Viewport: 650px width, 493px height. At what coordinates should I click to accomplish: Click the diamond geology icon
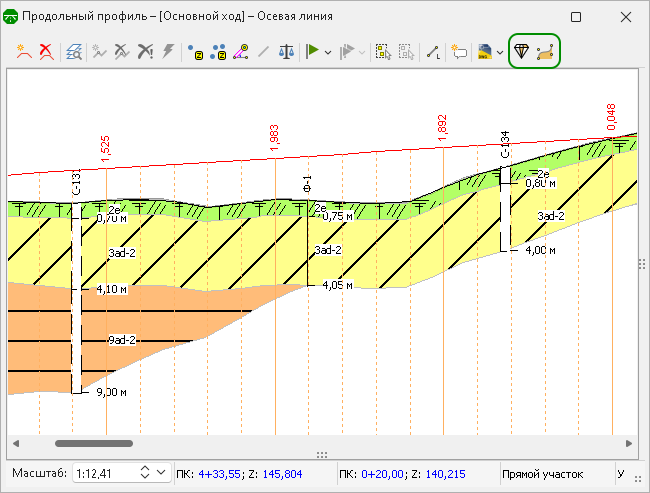(521, 51)
